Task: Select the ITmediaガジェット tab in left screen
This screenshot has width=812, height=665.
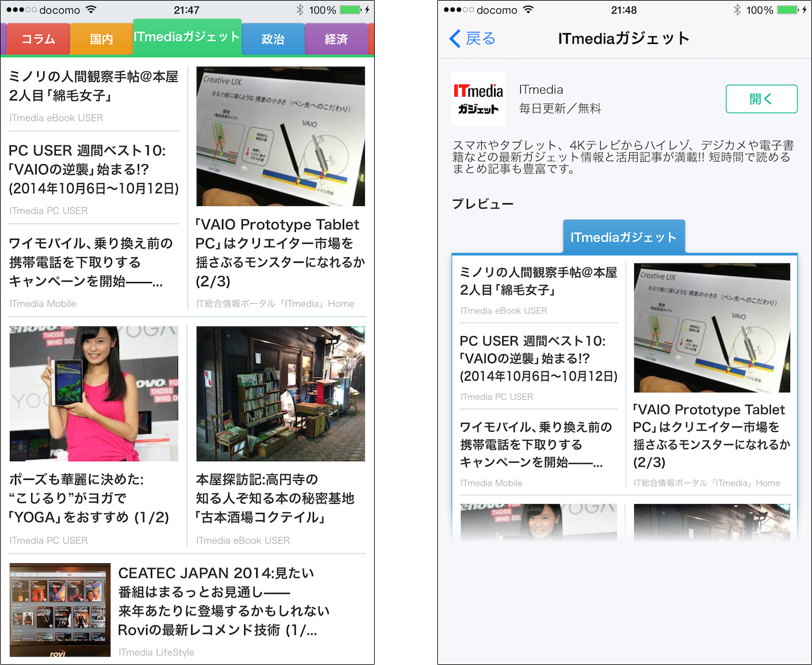Action: (x=187, y=37)
